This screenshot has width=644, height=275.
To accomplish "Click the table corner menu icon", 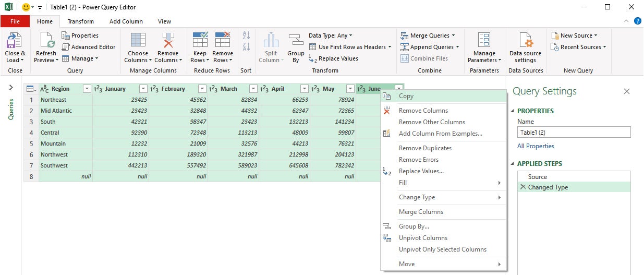I will [31, 89].
